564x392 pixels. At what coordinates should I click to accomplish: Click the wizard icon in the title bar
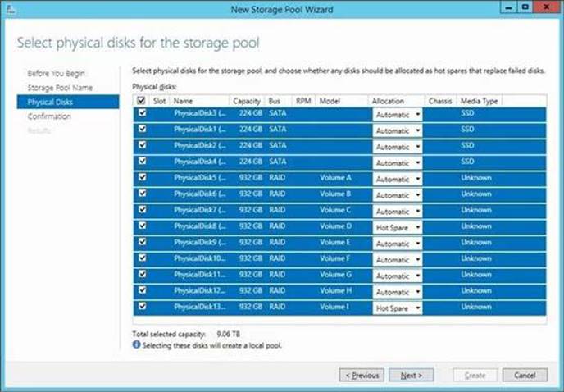point(9,7)
